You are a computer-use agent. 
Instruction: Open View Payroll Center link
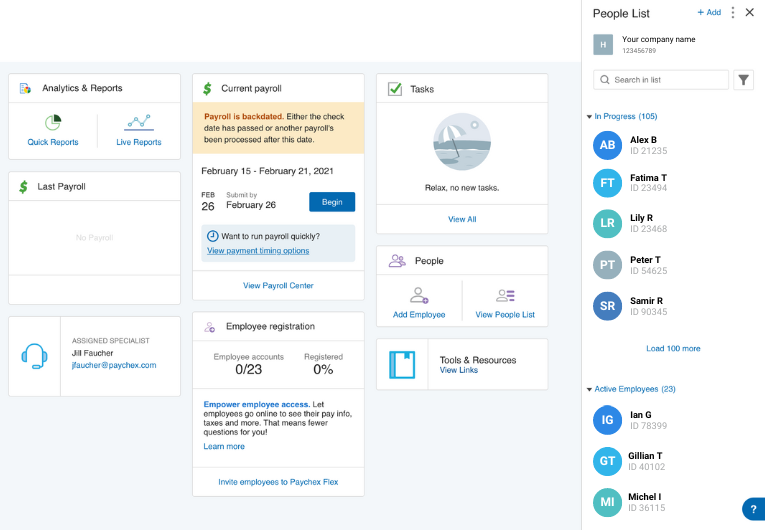[278, 286]
